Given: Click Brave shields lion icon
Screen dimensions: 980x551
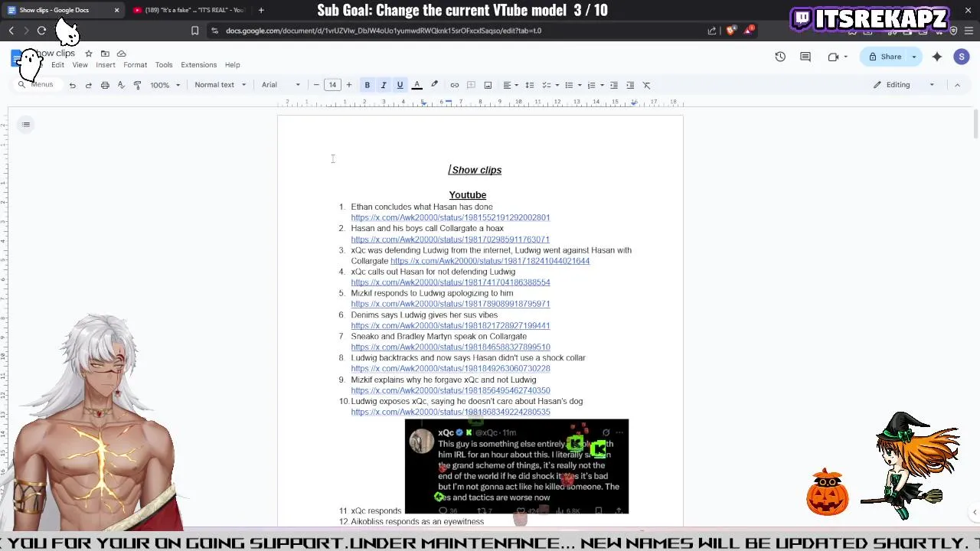Looking at the screenshot, I should (x=730, y=31).
